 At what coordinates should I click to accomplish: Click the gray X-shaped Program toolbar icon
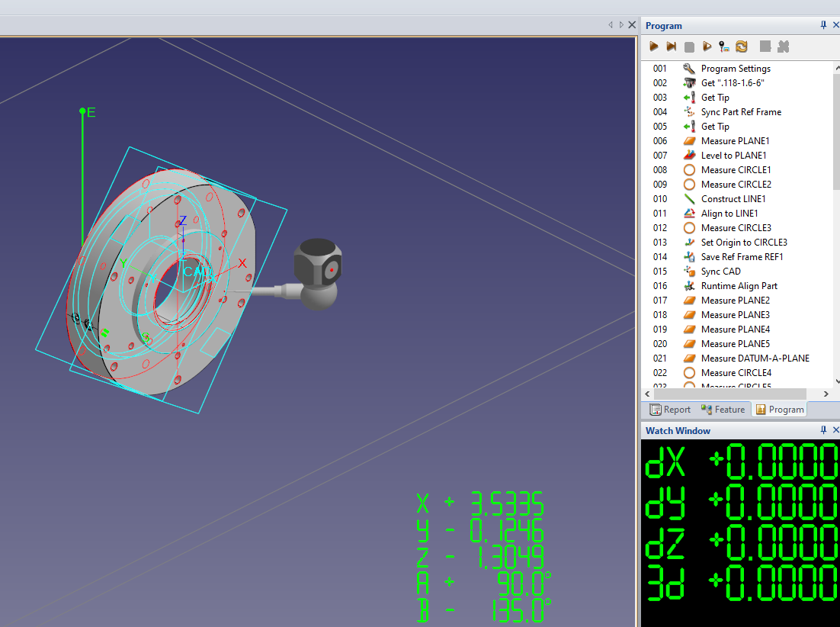[784, 47]
